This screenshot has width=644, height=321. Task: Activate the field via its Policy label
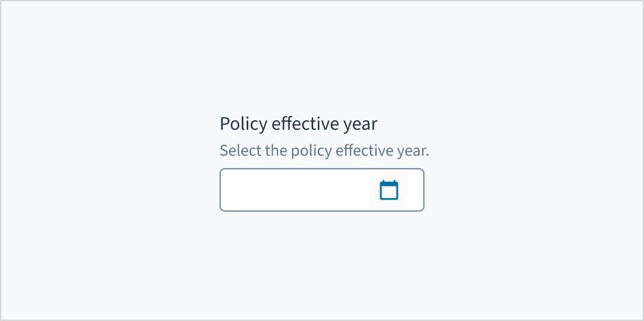pyautogui.click(x=298, y=124)
